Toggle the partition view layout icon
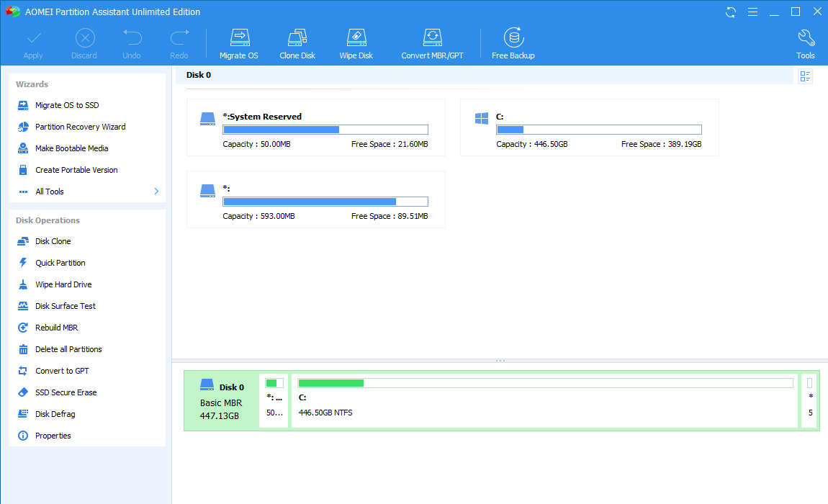The image size is (828, 504). tap(805, 76)
